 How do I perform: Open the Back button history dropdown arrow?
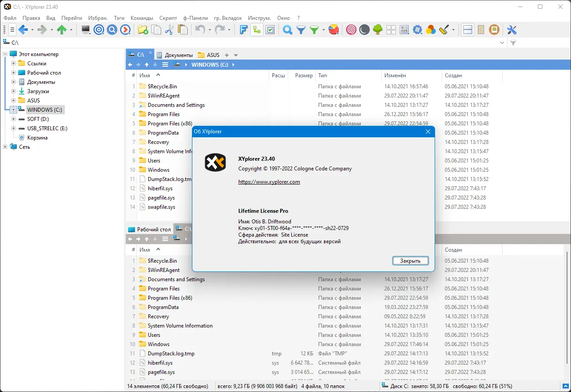click(x=33, y=30)
